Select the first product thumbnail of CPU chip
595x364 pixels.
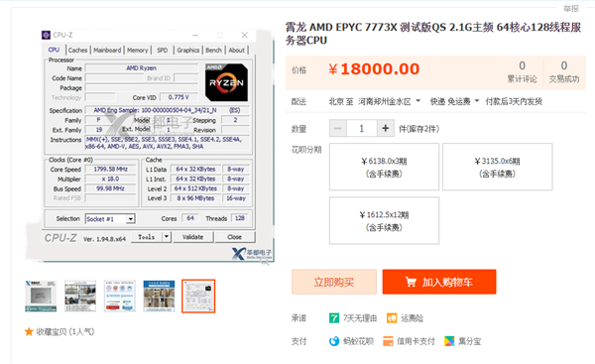point(41,296)
